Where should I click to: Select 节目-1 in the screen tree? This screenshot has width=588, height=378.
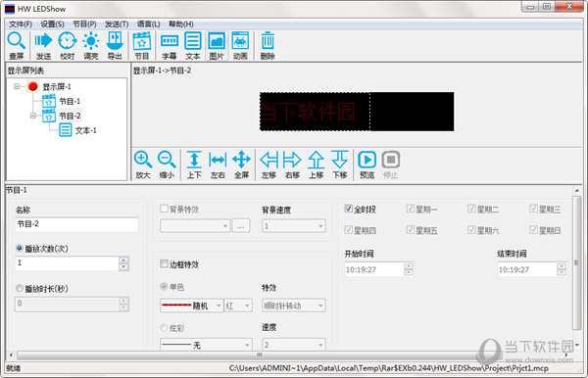[70, 101]
